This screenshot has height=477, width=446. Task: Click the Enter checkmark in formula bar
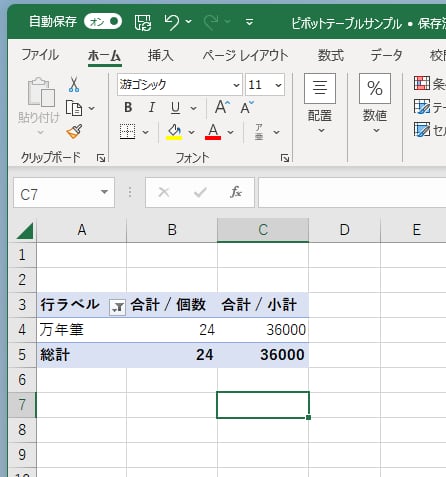(x=200, y=192)
